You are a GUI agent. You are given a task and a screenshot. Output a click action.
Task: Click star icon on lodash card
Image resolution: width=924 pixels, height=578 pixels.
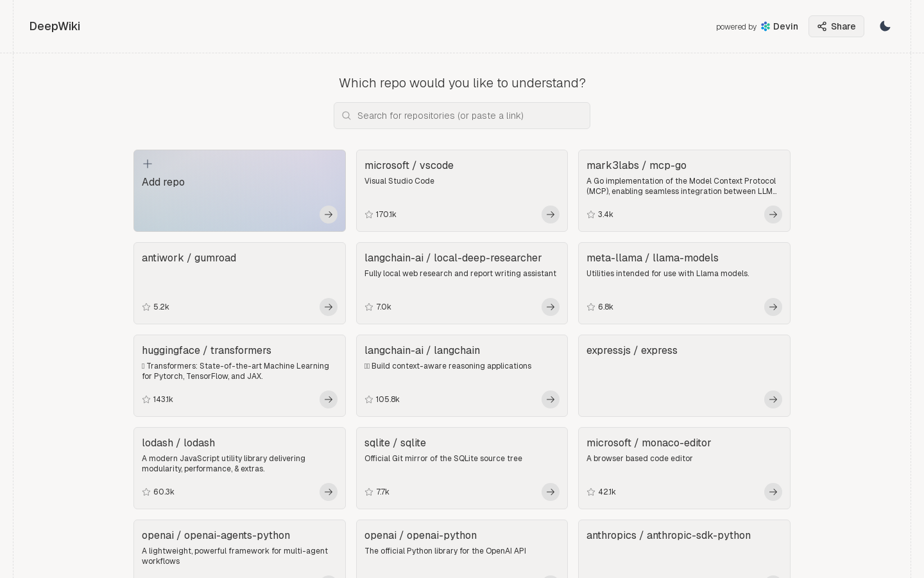click(x=146, y=492)
